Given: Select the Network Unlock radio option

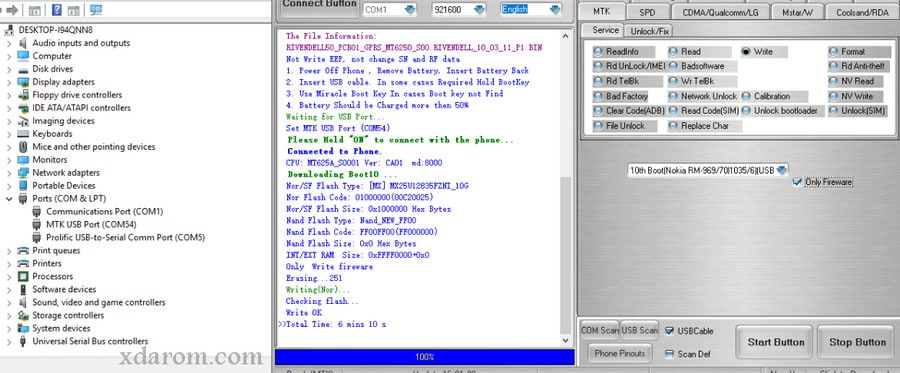Looking at the screenshot, I should tap(672, 96).
